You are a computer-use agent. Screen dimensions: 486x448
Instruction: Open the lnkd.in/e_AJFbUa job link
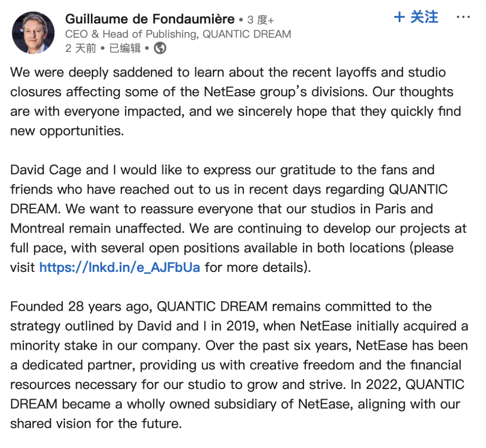click(120, 267)
